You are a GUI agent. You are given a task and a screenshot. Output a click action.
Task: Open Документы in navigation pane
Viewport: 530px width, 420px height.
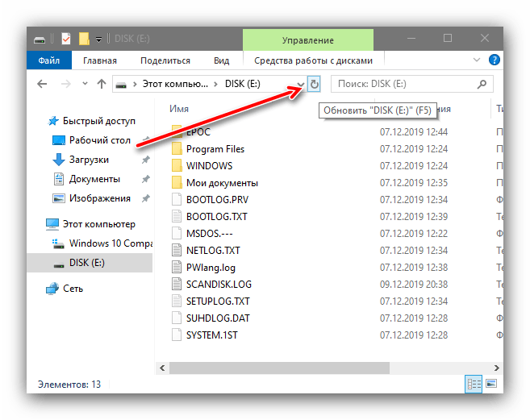point(94,179)
